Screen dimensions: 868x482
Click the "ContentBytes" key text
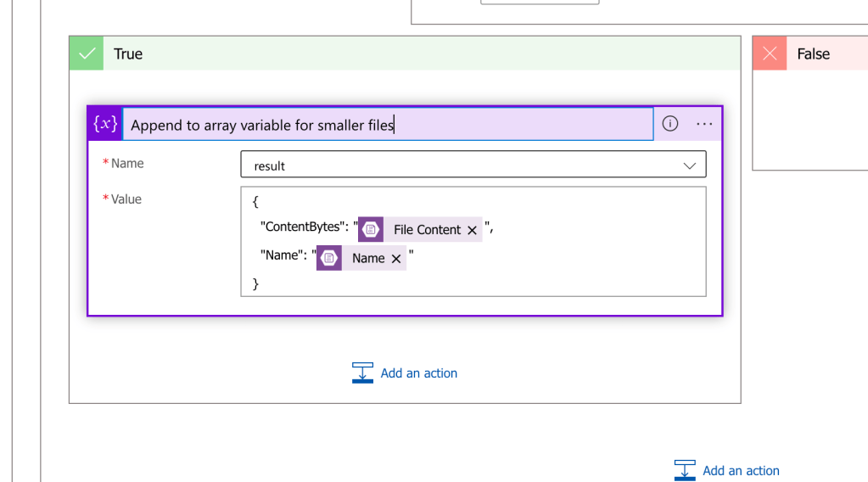click(x=302, y=227)
